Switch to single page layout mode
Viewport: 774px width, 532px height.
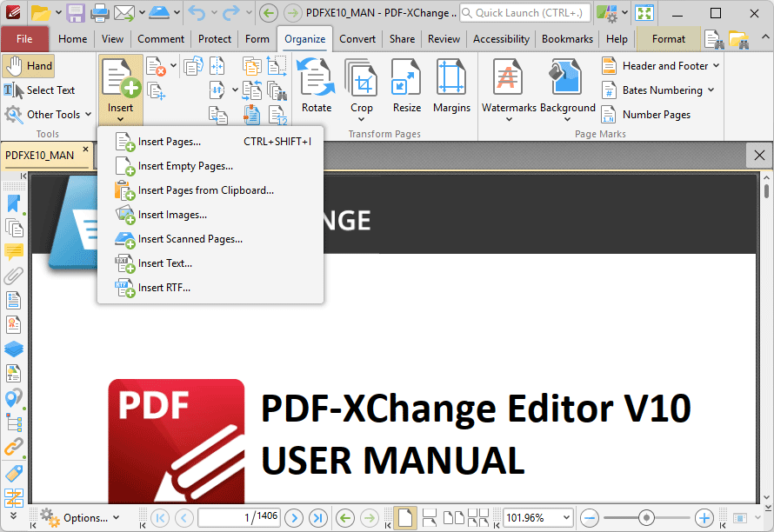tap(405, 518)
